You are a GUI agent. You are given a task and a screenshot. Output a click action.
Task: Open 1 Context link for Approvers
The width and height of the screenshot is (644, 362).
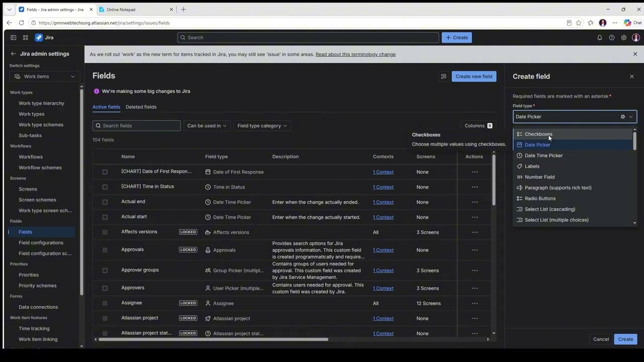tap(383, 288)
